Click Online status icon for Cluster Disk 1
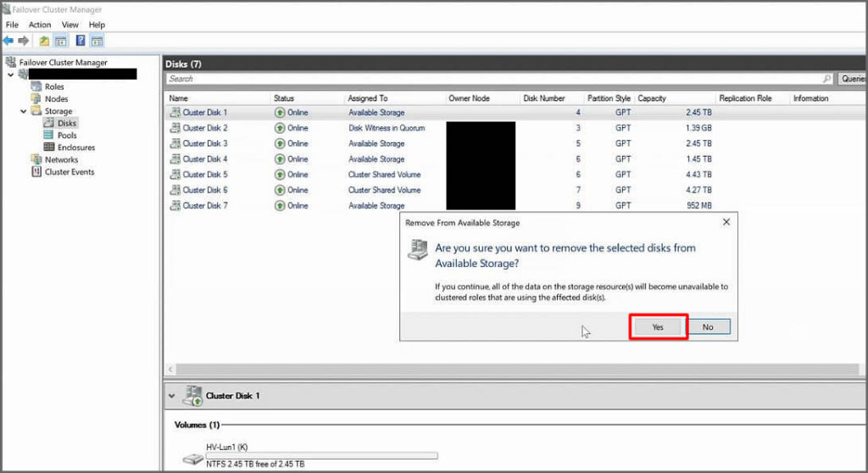The image size is (868, 473). pos(280,113)
